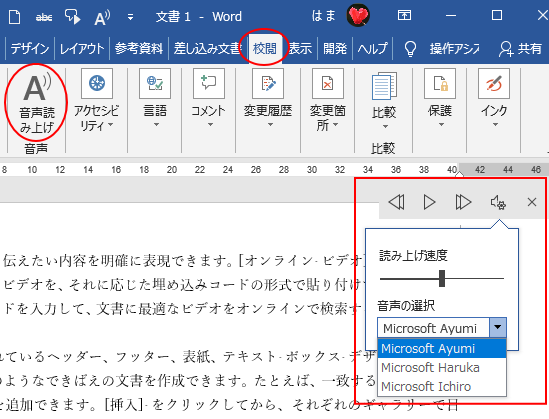Switch to the Developer (開発) tab
549x419 pixels.
(x=335, y=49)
